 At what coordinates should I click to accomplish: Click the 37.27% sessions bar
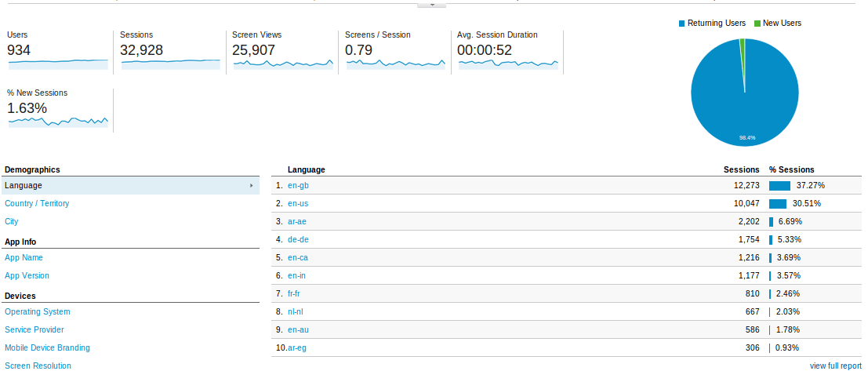(x=779, y=185)
